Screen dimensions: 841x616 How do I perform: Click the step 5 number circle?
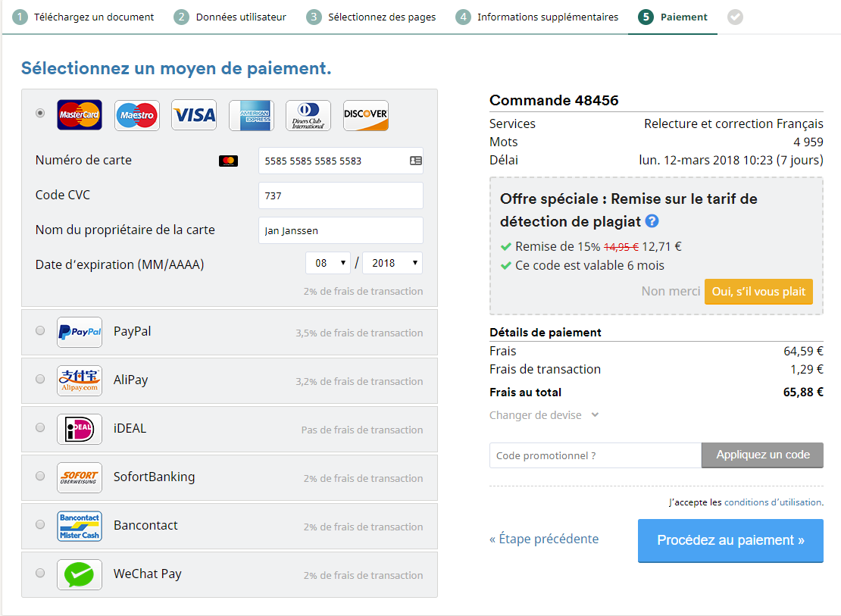click(x=646, y=17)
